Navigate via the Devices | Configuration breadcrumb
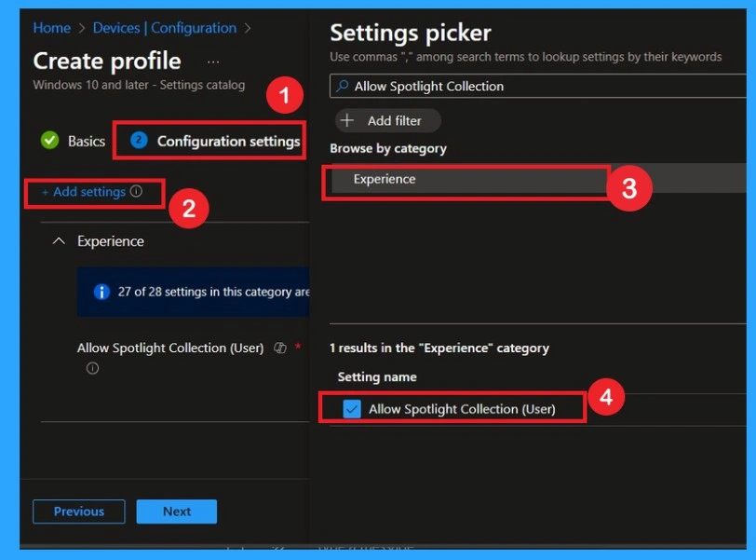This screenshot has height=560, width=756. click(163, 28)
